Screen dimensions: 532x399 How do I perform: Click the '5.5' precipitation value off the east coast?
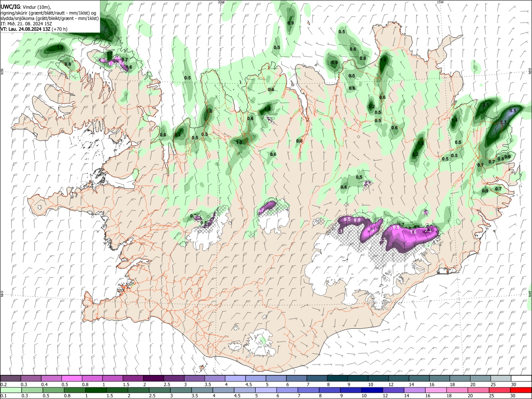[x=512, y=111]
